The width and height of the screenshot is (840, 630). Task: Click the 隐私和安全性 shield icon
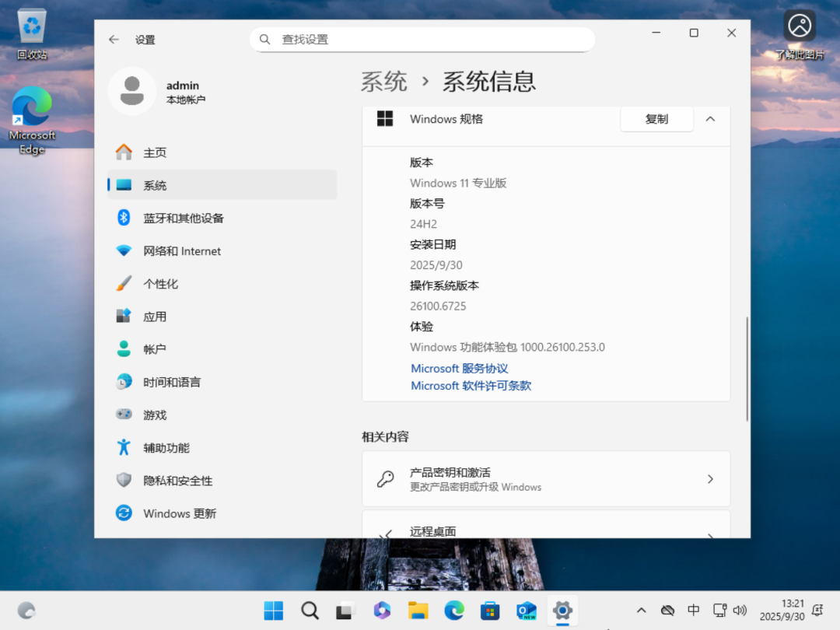(x=124, y=480)
